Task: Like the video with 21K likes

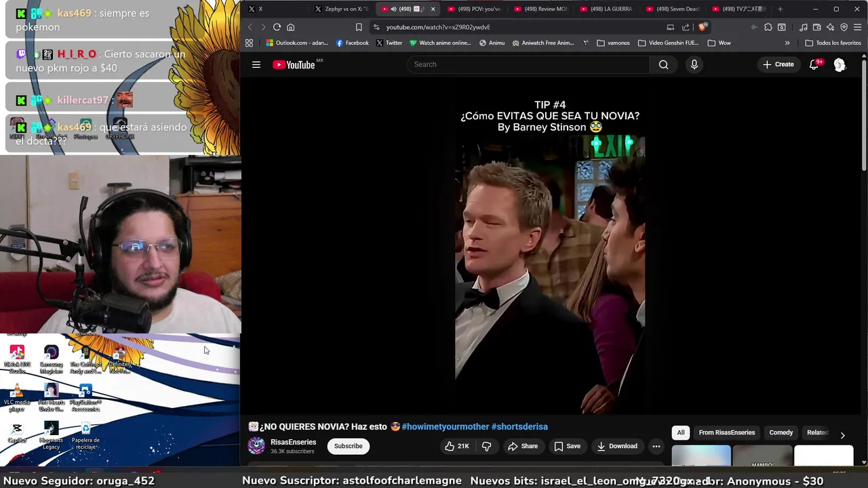Action: click(x=457, y=446)
